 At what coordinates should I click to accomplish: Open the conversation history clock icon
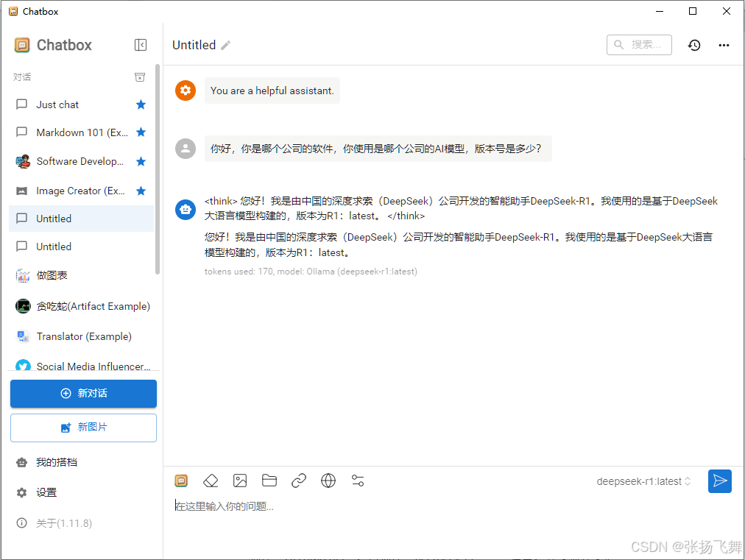click(x=694, y=45)
